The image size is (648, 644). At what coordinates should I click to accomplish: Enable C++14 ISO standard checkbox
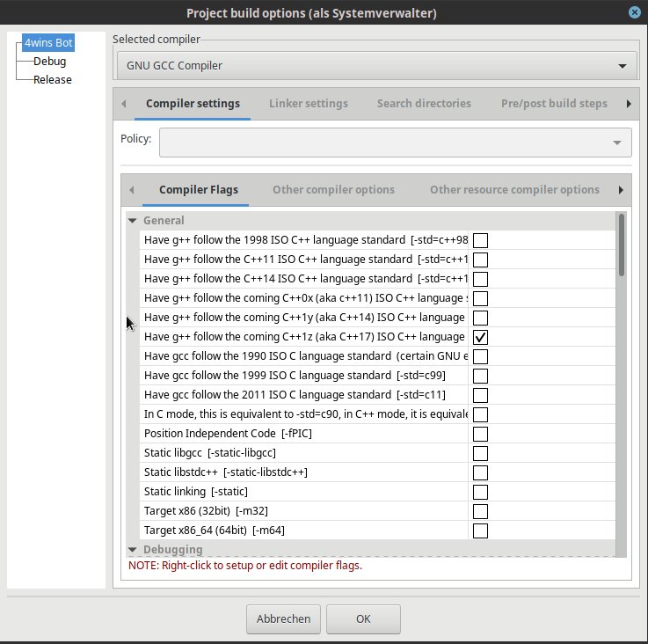[480, 279]
